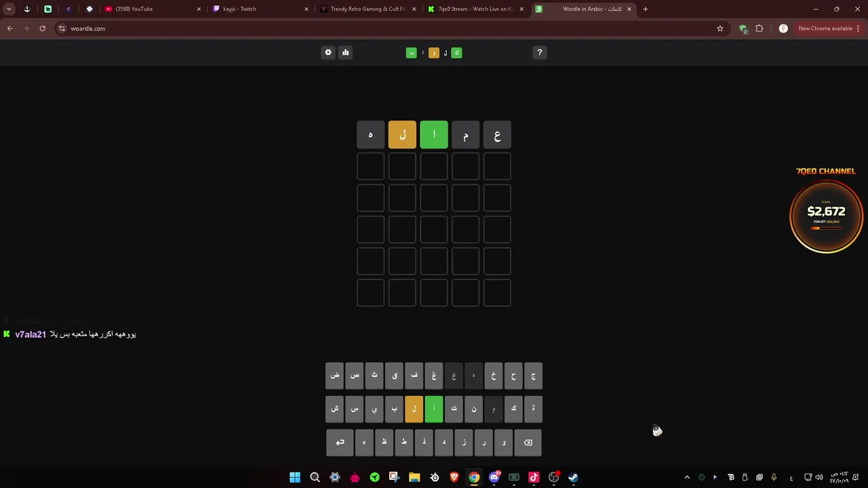Show hidden system tray icons chevron
Viewport: 868px width, 488px height.
(x=687, y=477)
